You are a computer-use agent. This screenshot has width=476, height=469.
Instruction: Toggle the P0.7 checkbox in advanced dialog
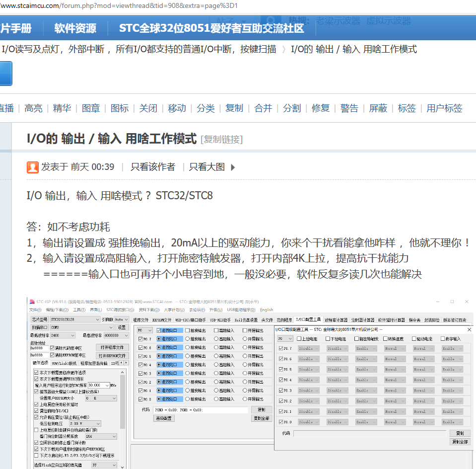(x=281, y=348)
